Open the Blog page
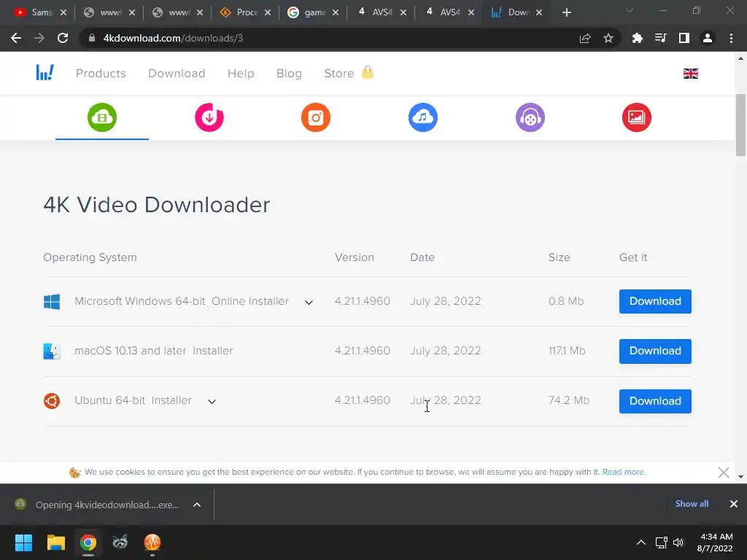Screen dimensions: 747x560 tap(289, 74)
